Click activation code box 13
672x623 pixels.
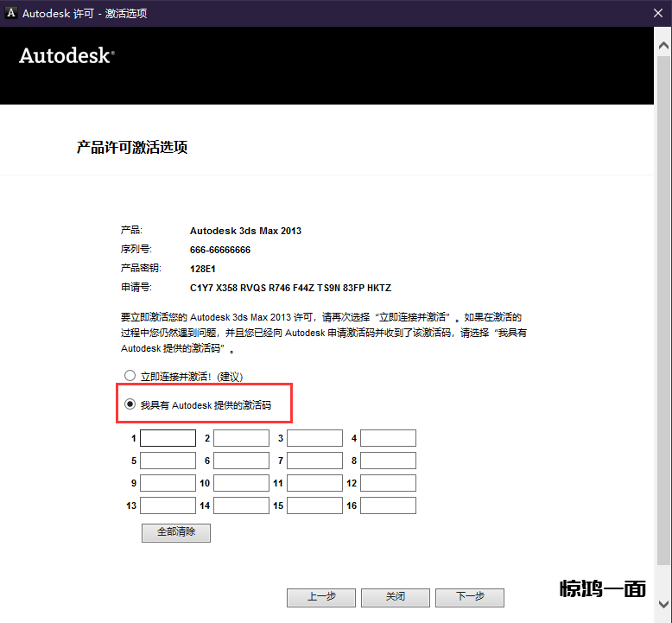[168, 505]
